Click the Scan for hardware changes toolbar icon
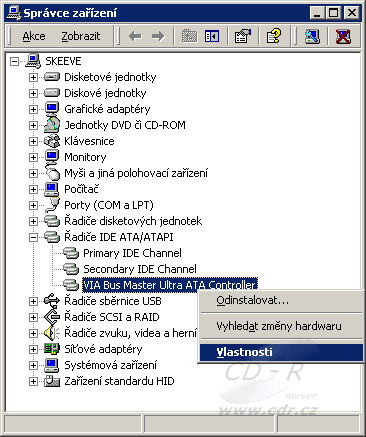The image size is (366, 437). (312, 36)
